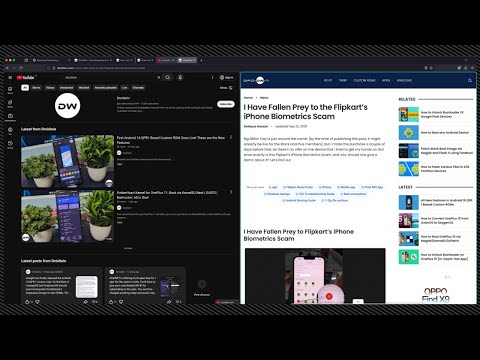Viewport: 480px width, 360px height.
Task: Open Home in the YouTube sidebar
Action: click(x=10, y=90)
